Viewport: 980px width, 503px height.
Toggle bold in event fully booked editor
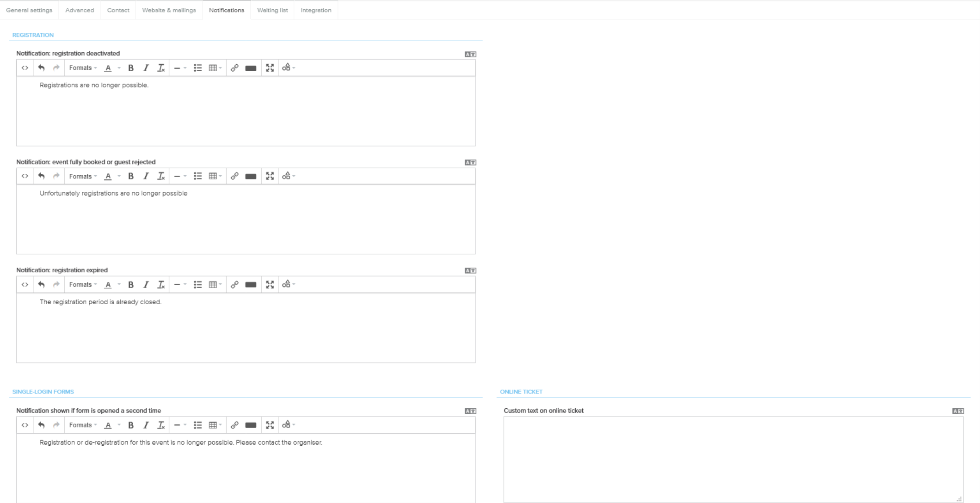click(131, 176)
